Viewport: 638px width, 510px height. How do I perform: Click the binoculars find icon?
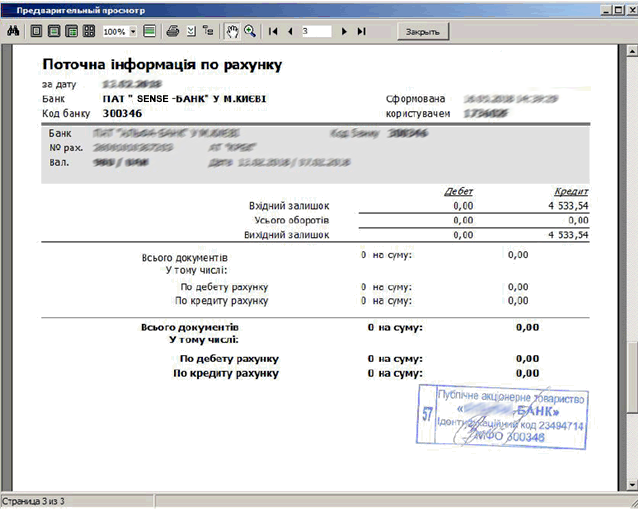(x=13, y=31)
